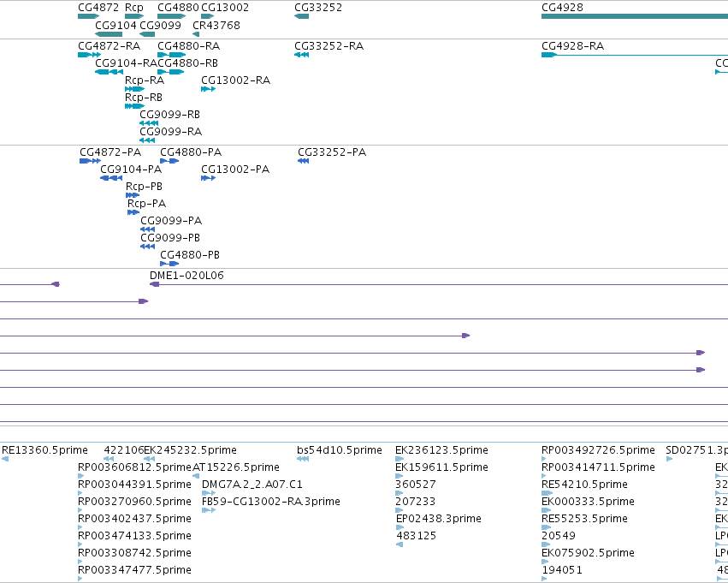Click the CG4928 gene label

562,8
